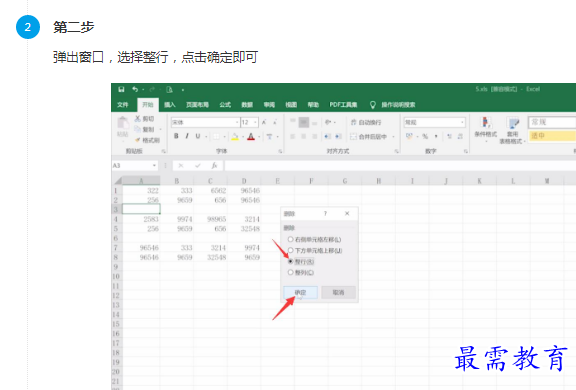
Task: Click the accounting number format icon
Action: pyautogui.click(x=409, y=136)
